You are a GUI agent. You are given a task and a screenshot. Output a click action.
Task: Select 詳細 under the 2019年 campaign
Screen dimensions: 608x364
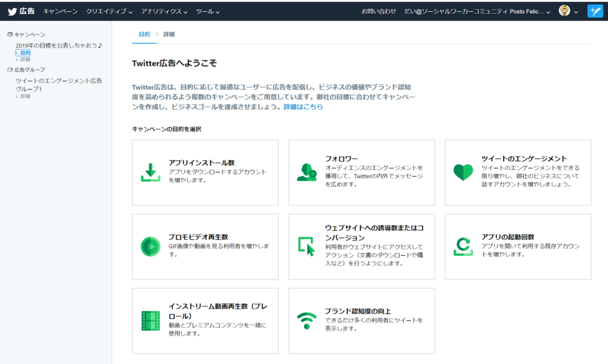click(25, 59)
